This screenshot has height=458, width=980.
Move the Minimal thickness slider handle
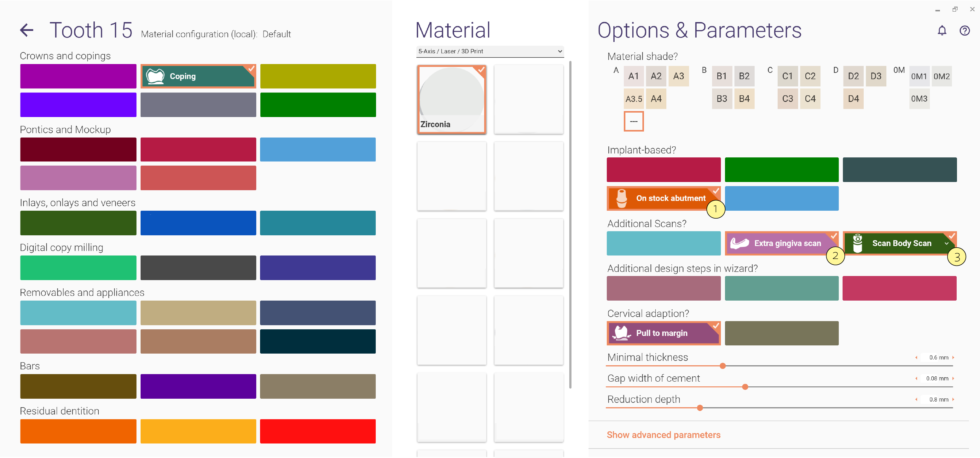tap(722, 366)
